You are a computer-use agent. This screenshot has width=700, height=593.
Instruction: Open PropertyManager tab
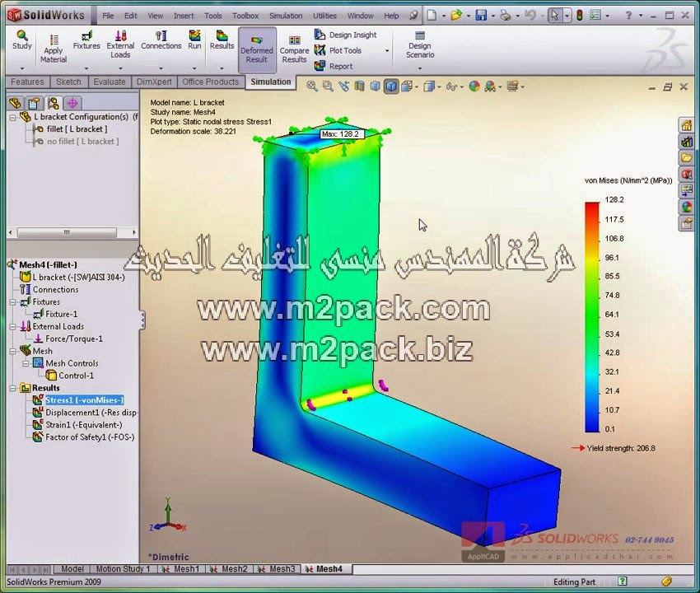coord(35,104)
